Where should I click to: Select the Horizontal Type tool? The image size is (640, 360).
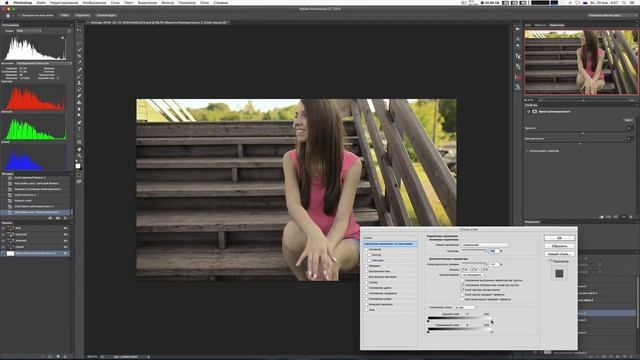[x=79, y=129]
